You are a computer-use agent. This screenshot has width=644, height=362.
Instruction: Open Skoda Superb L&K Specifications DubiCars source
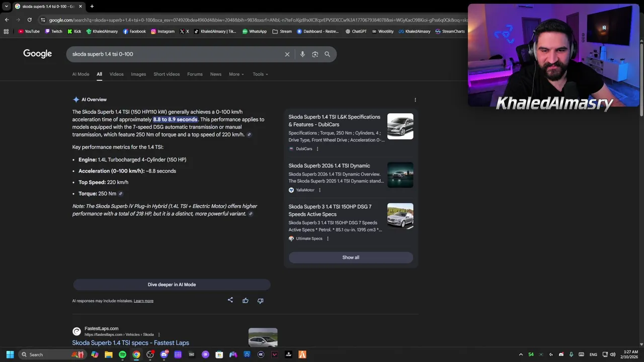(335, 121)
